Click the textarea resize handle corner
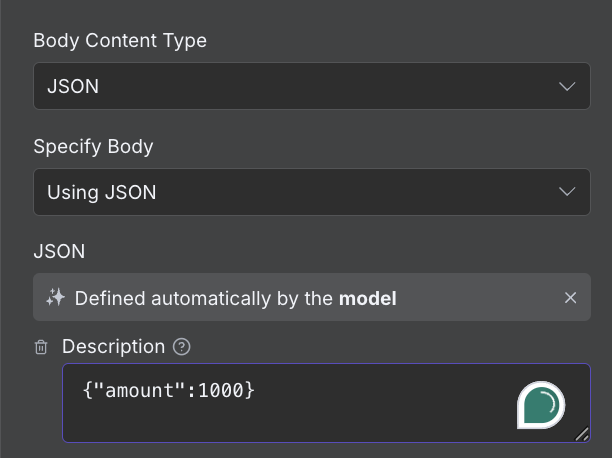Screen dimensions: 612x458 tap(581, 434)
